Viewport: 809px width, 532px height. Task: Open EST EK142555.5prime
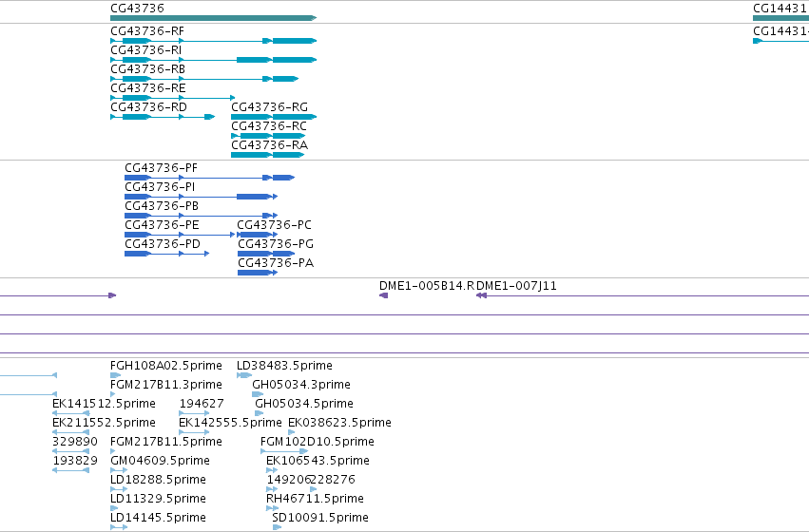pos(231,424)
